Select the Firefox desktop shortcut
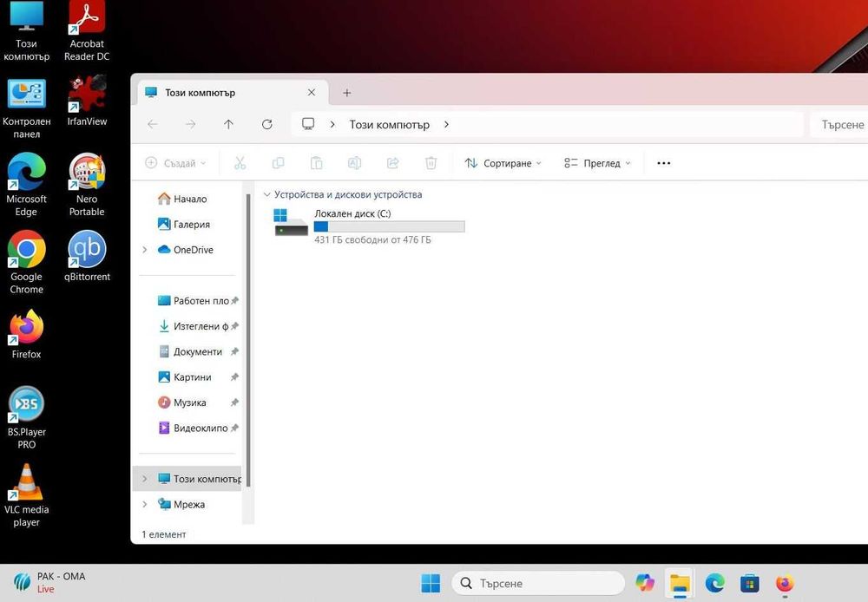The image size is (868, 602). 26,334
